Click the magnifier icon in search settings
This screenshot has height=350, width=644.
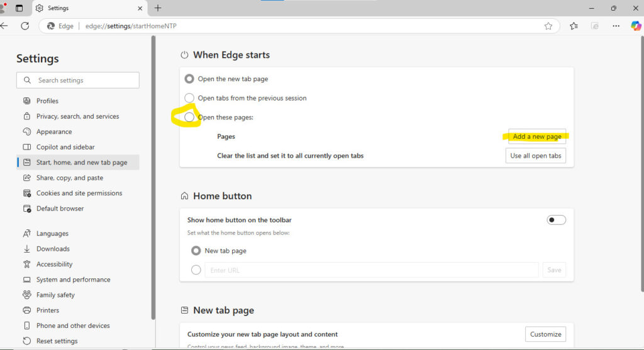pyautogui.click(x=27, y=80)
